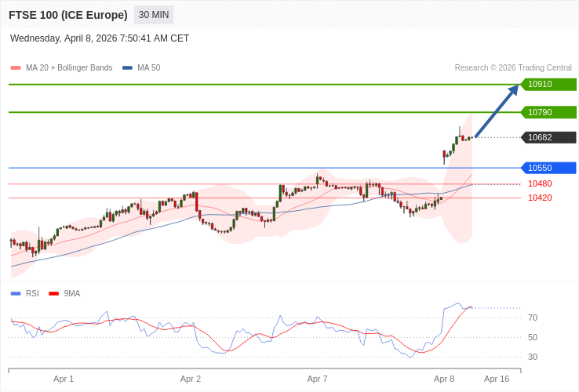
Task: Click the blue 10550 pivot price tag
Action: tap(548, 168)
